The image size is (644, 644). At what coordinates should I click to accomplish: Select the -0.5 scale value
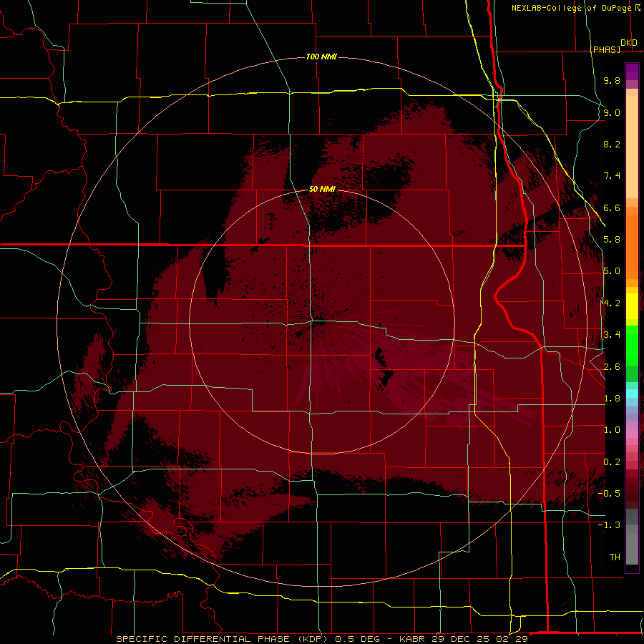coord(609,494)
